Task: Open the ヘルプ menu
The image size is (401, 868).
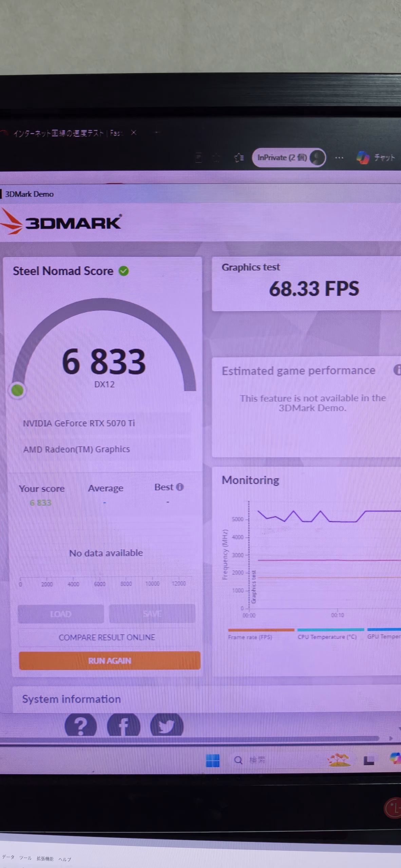Action: click(x=65, y=859)
